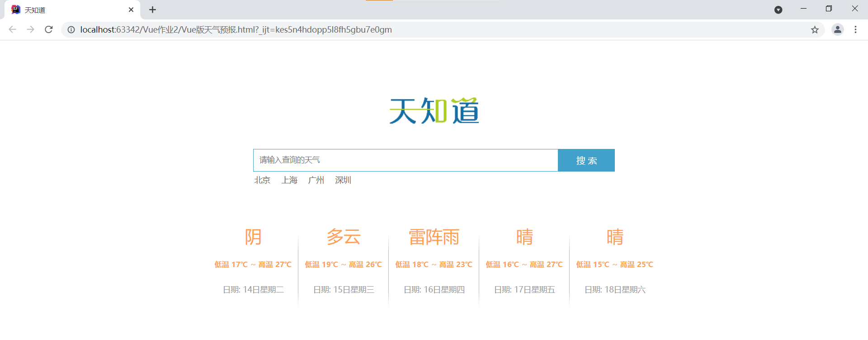
Task: Choose the 广州 city shortcut
Action: [x=316, y=180]
